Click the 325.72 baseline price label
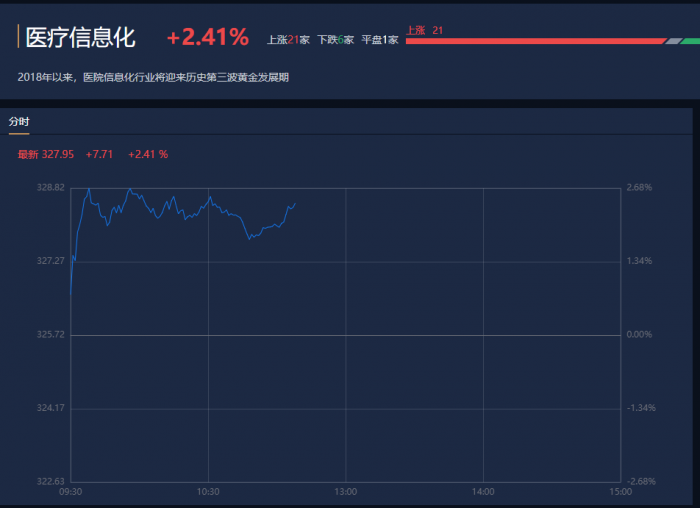This screenshot has width=700, height=508. point(50,334)
